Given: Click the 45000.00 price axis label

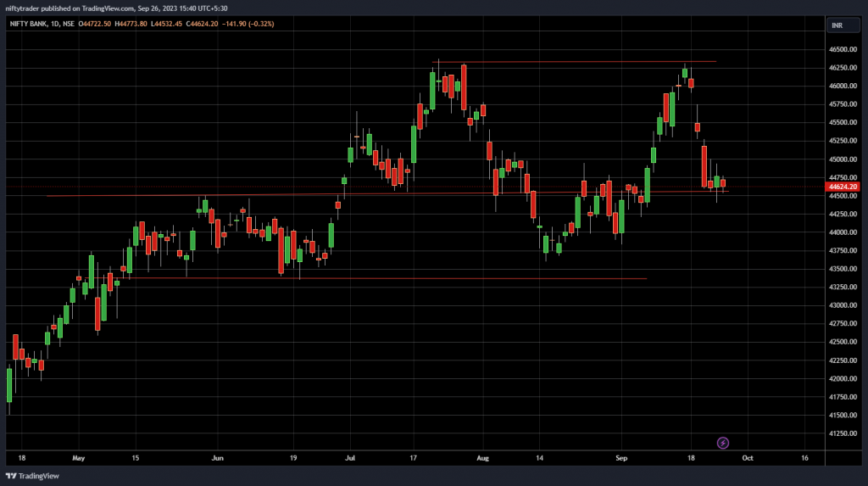Looking at the screenshot, I should pyautogui.click(x=843, y=159).
